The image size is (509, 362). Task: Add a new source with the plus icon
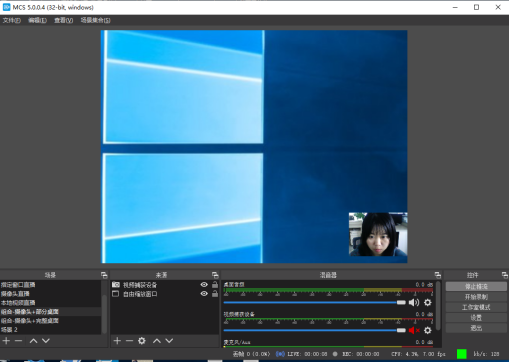click(x=117, y=341)
